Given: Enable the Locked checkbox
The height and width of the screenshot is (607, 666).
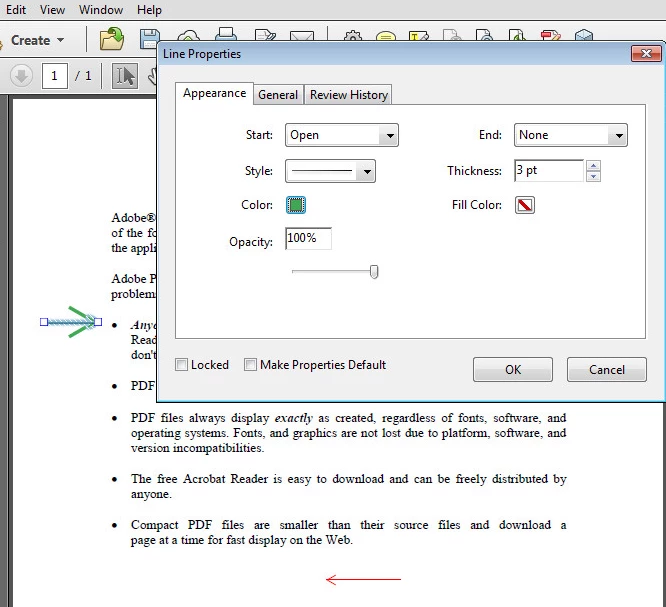Looking at the screenshot, I should coord(181,364).
